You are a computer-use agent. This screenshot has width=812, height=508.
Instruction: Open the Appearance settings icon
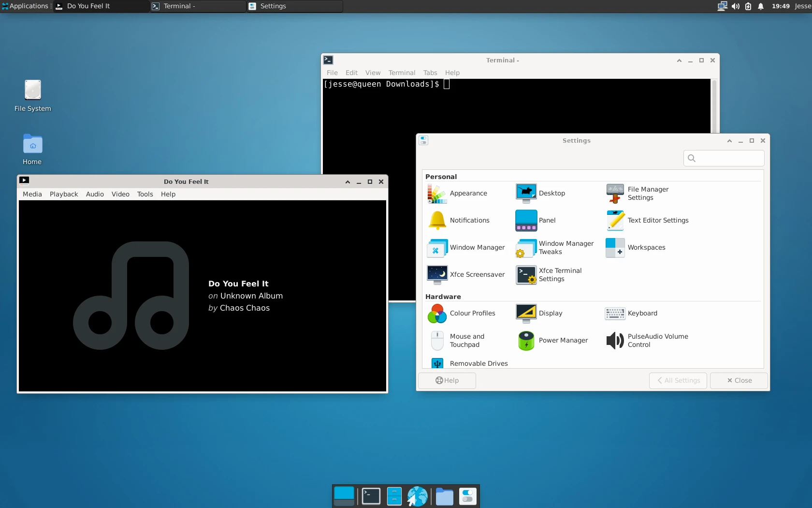point(437,194)
